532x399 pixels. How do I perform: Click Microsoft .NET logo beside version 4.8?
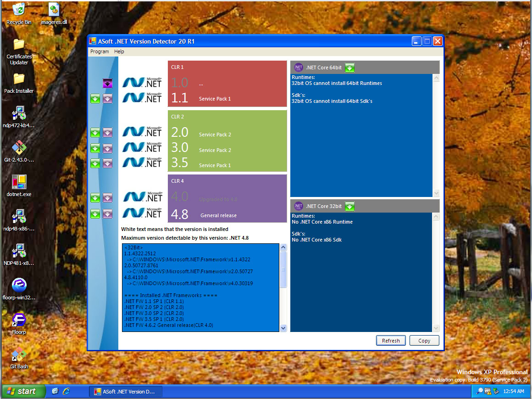coord(142,213)
